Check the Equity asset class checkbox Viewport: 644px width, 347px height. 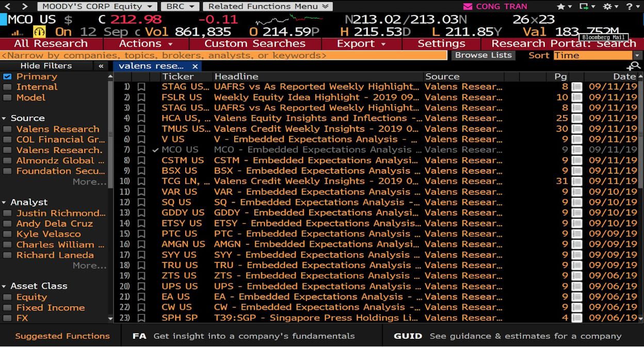(x=7, y=297)
